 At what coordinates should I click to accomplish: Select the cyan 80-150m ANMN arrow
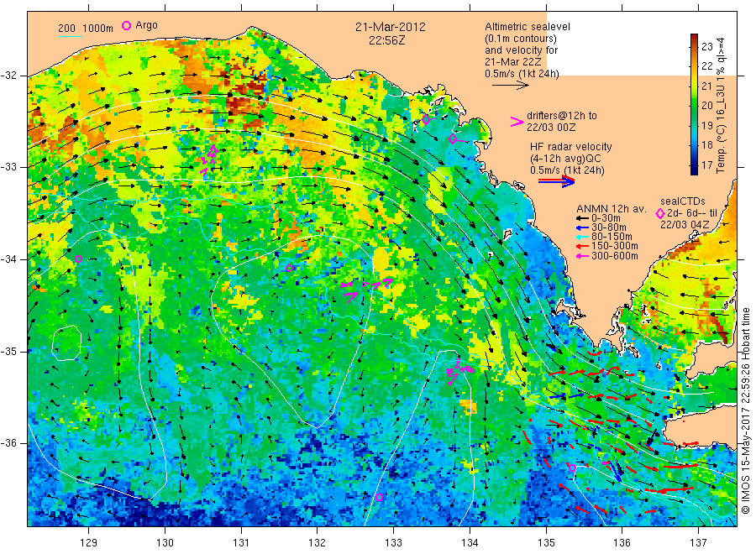582,237
